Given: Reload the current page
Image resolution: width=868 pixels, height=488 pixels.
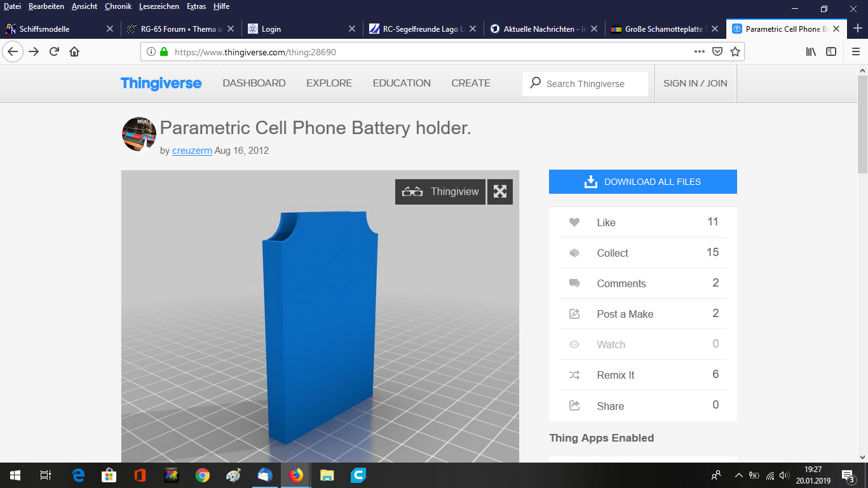Looking at the screenshot, I should point(55,52).
